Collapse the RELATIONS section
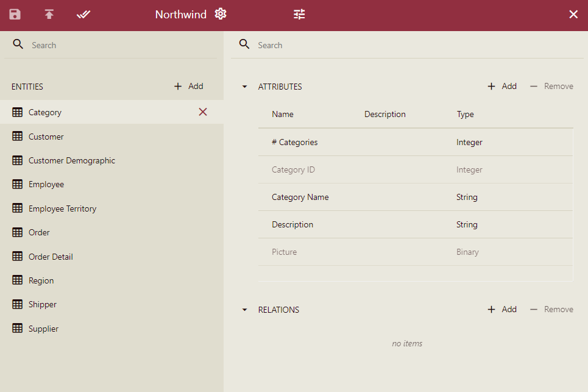This screenshot has width=588, height=392. [x=244, y=309]
